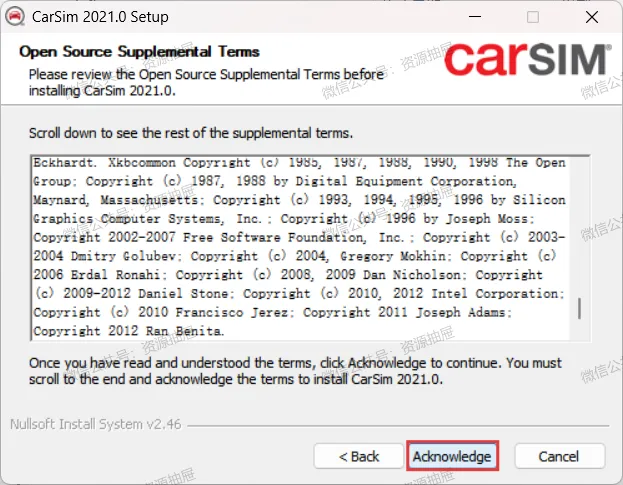Click line starting 'Group; Copyright (c) 1987'
This screenshot has height=485, width=623.
[275, 181]
